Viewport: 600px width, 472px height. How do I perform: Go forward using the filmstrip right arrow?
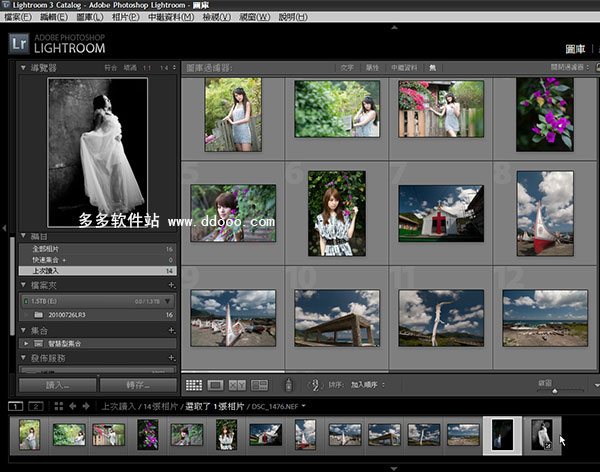click(86, 406)
